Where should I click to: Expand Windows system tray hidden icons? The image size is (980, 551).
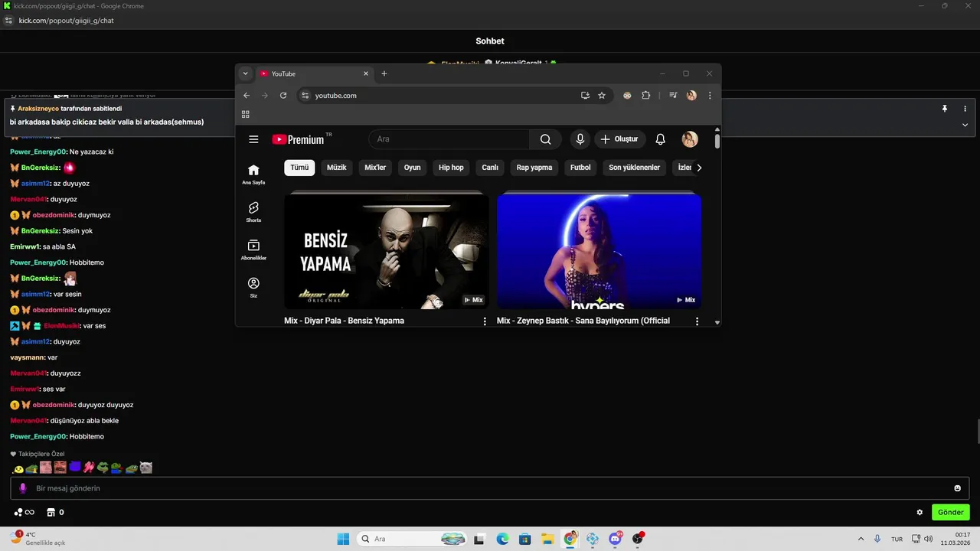pyautogui.click(x=861, y=539)
